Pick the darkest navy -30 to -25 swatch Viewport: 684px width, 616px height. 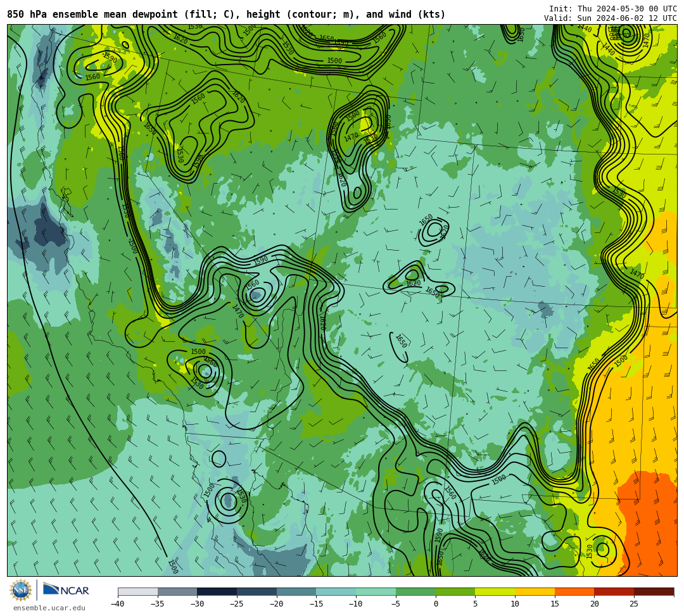[217, 591]
